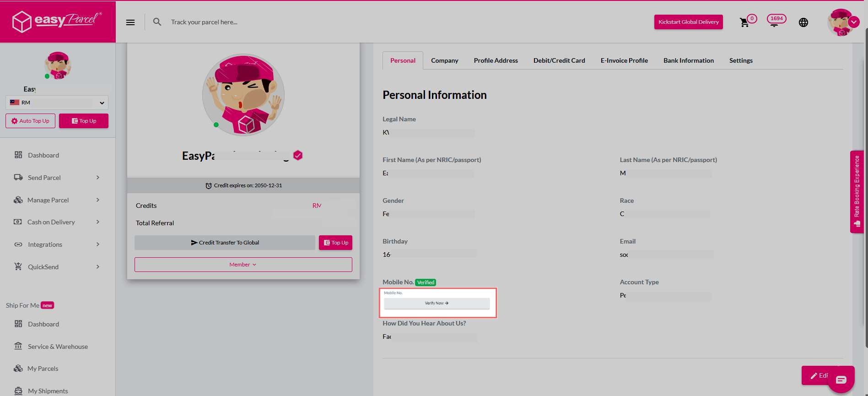Open Dashboard in the main sidebar

[43, 155]
